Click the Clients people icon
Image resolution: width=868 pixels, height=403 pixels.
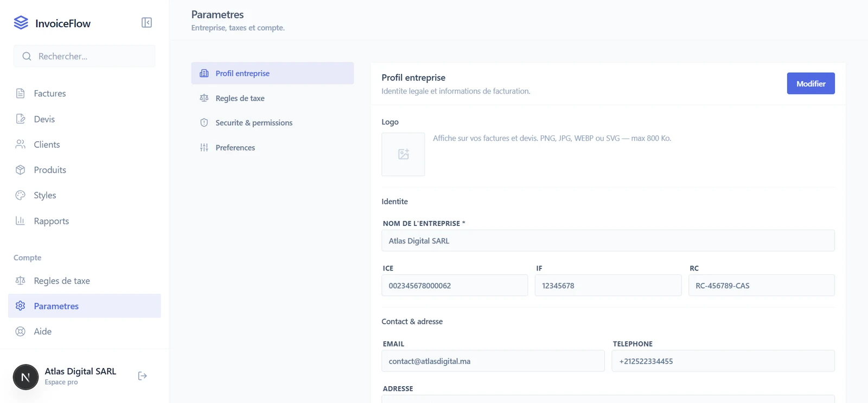pyautogui.click(x=21, y=144)
